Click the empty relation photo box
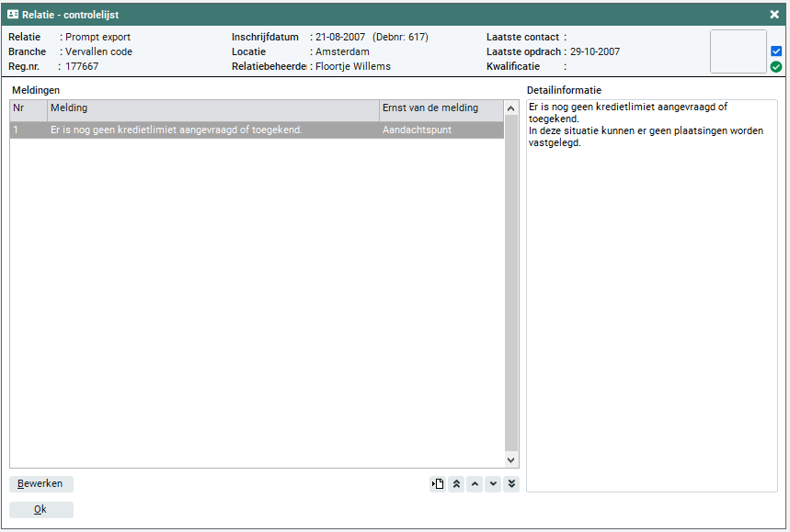 coord(738,51)
